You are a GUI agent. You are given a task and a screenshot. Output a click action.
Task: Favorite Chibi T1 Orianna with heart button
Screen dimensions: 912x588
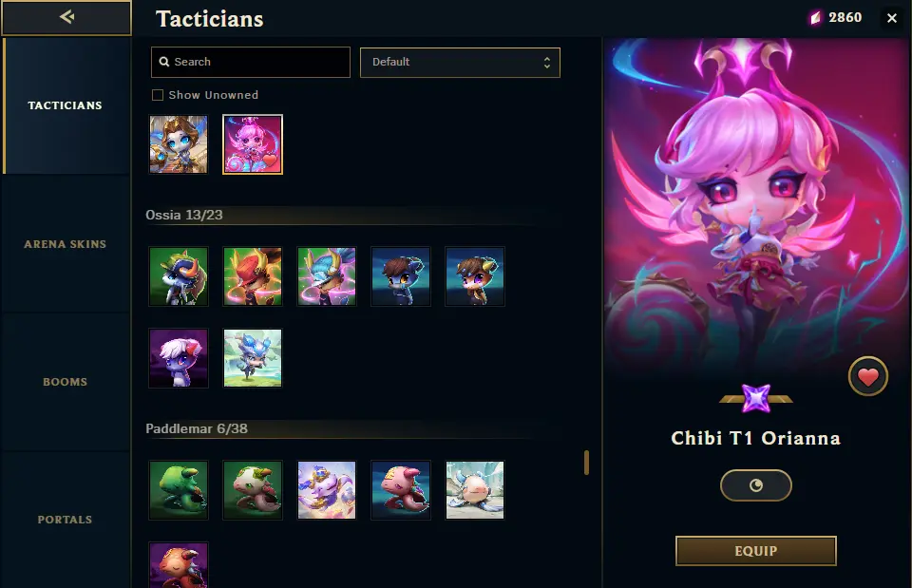point(867,376)
